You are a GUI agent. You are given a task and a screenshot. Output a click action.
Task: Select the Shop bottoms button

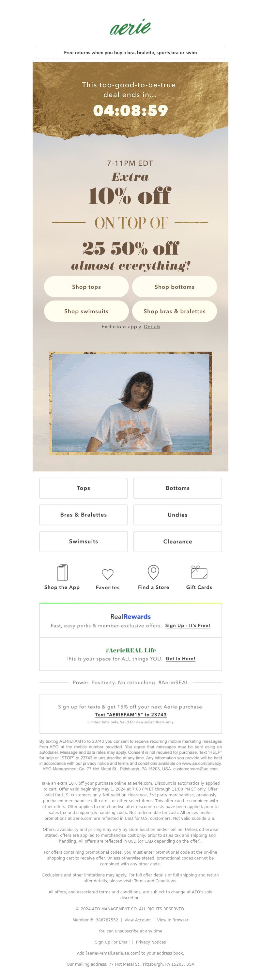175,287
